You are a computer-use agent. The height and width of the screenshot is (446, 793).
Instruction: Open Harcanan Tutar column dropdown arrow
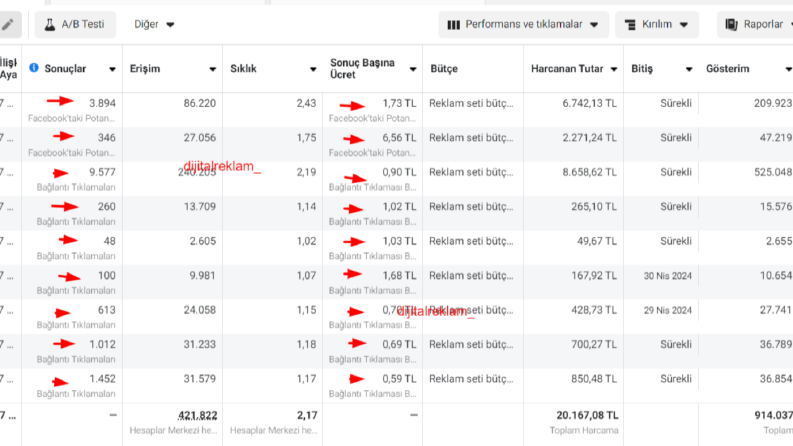pyautogui.click(x=614, y=69)
